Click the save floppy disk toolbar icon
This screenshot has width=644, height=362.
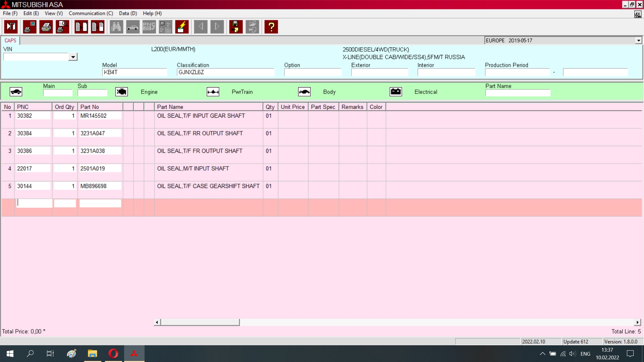[236, 27]
